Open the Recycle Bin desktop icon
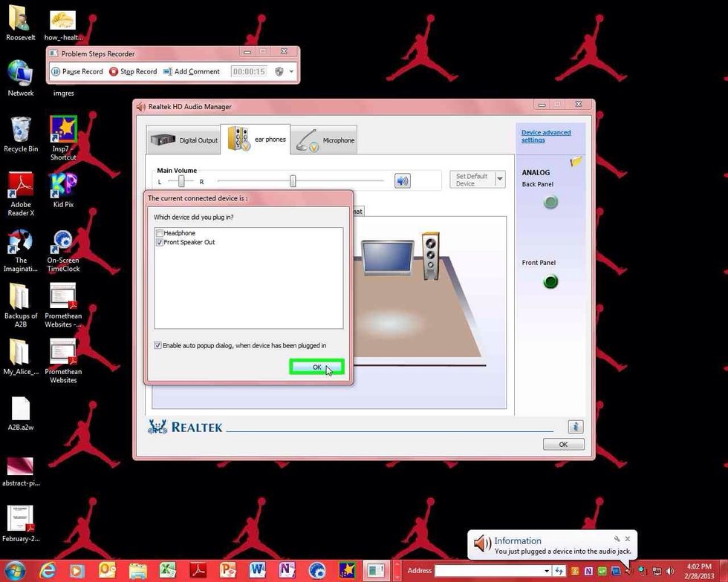The width and height of the screenshot is (728, 582). coord(21,134)
